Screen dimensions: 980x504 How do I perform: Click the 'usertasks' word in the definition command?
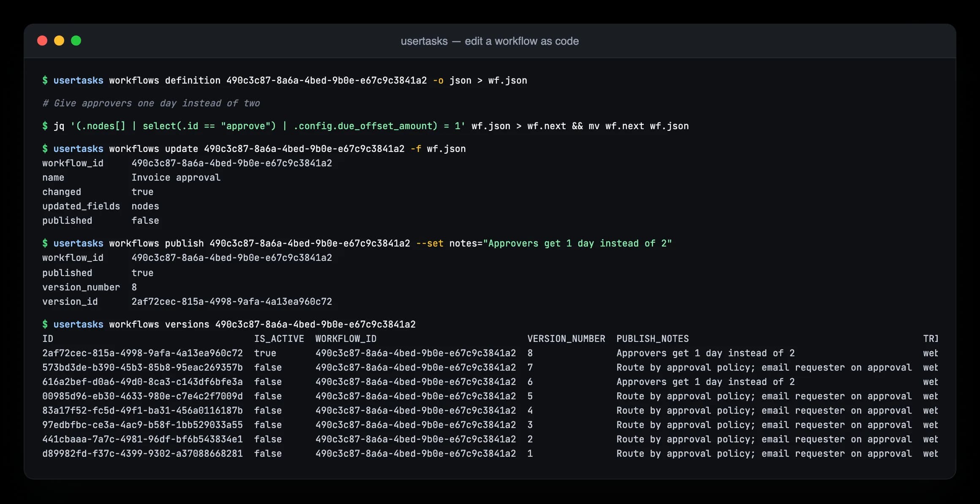(x=78, y=80)
